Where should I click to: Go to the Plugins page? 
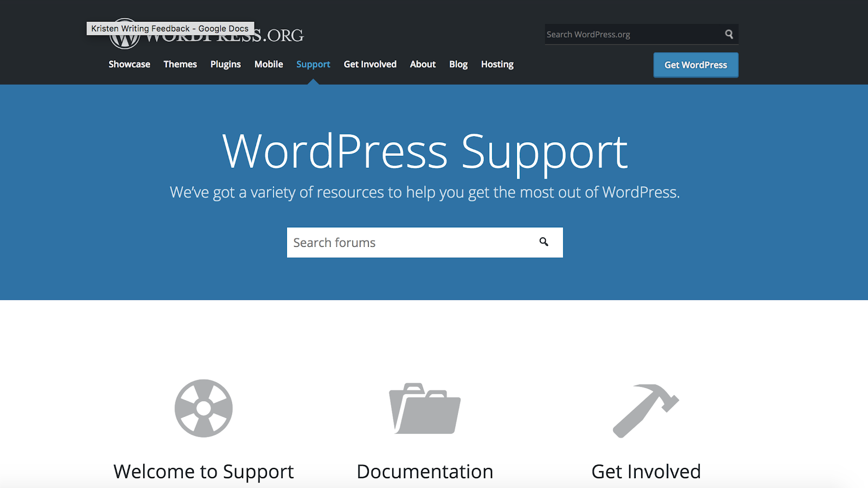226,64
